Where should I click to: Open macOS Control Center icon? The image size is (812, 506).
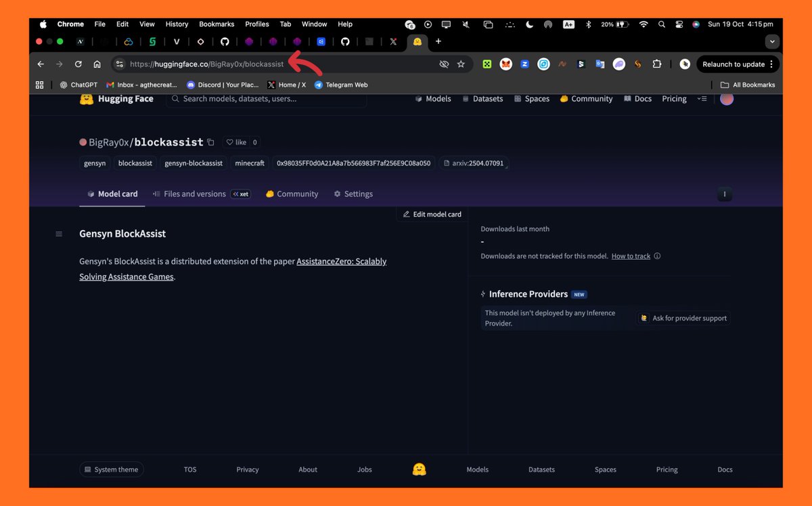679,24
